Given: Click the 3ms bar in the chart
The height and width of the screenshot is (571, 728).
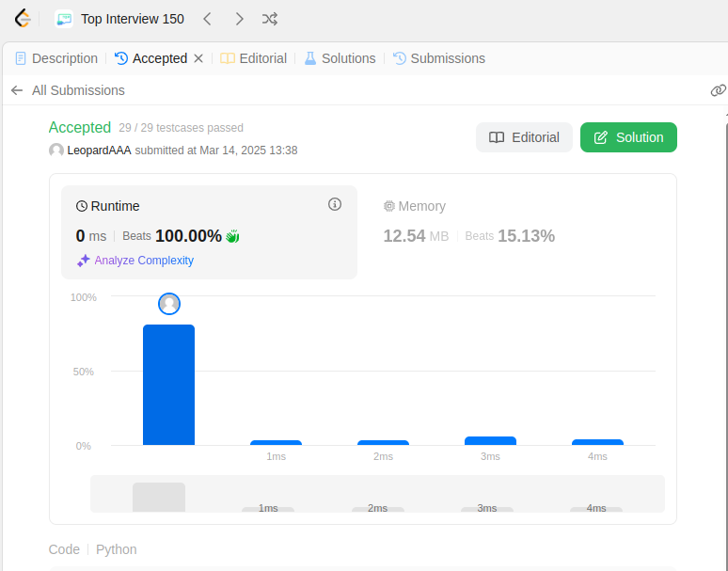Looking at the screenshot, I should coord(490,441).
